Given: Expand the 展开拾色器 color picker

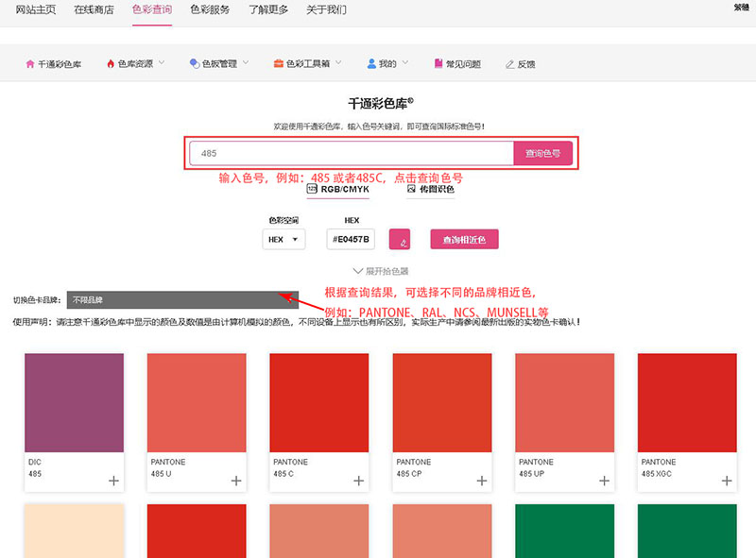Looking at the screenshot, I should pos(379,271).
